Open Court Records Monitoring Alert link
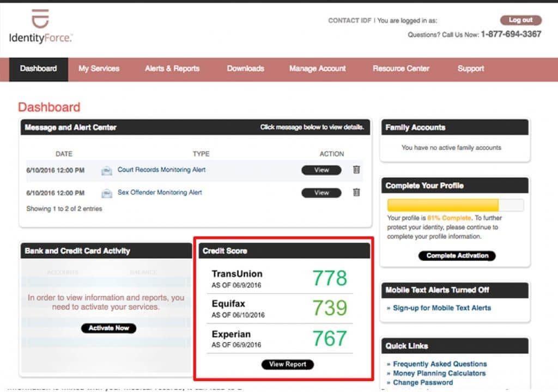Image resolution: width=558 pixels, height=392 pixels. tap(161, 170)
